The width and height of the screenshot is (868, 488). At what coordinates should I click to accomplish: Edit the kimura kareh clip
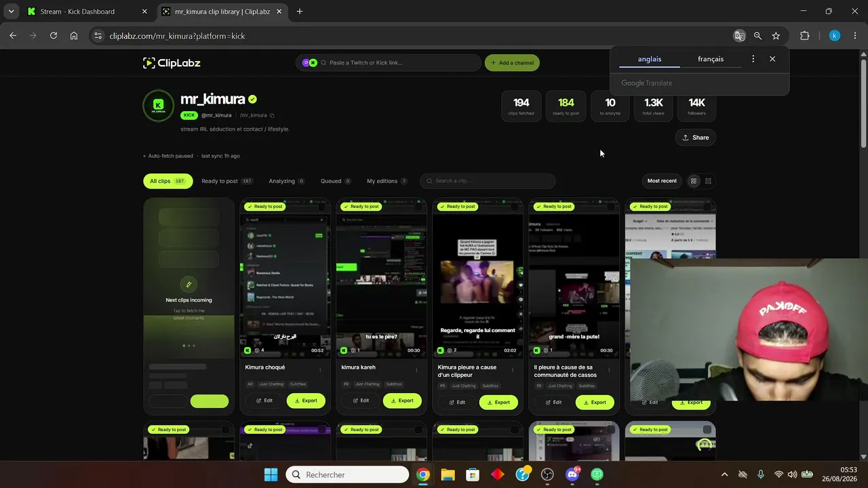[360, 401]
